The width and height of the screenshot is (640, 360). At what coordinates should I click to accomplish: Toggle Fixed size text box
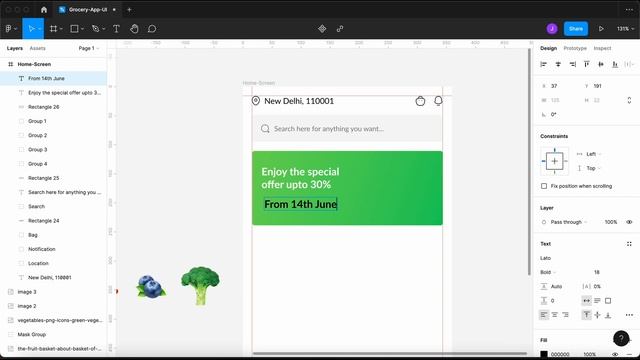(x=608, y=300)
